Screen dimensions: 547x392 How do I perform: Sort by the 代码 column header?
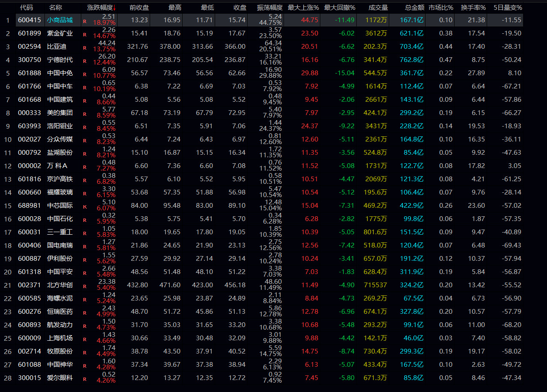tap(27, 8)
